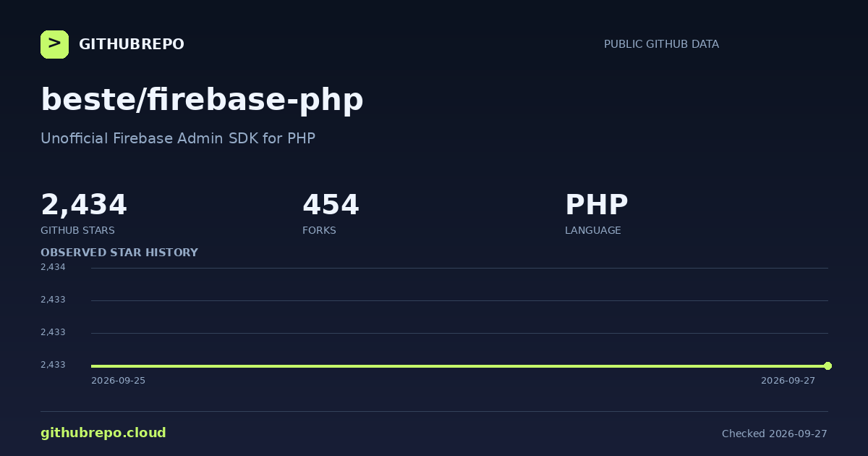Click the LANGUAGE label
Screen dimensions: 868x456
pos(592,230)
